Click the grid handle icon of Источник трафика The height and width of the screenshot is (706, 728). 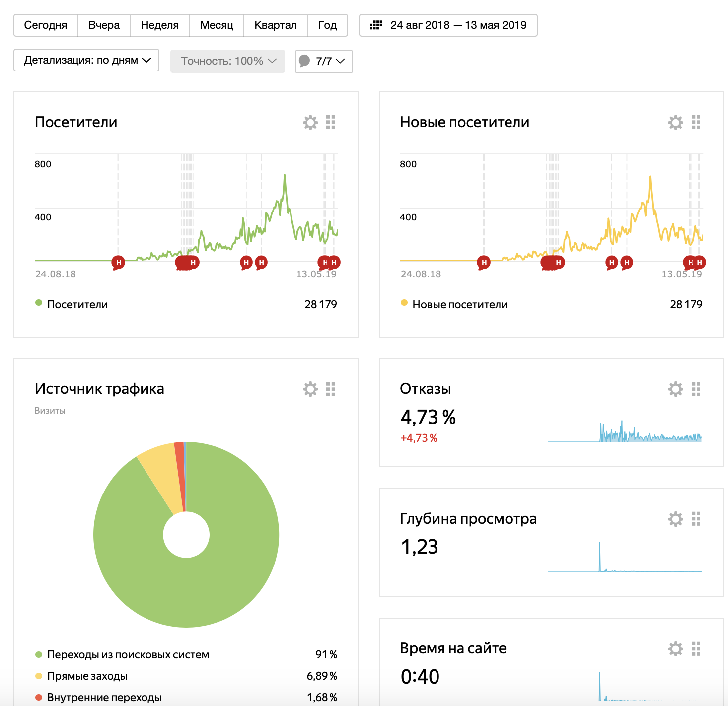point(331,389)
